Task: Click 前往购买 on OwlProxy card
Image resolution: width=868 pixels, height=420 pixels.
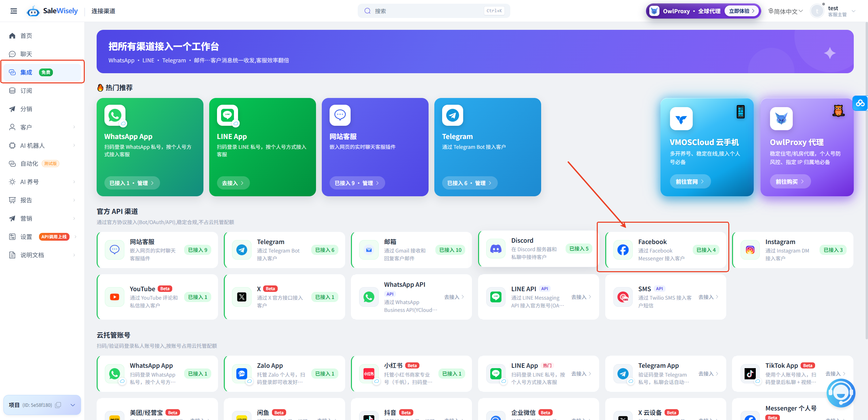Action: click(x=790, y=182)
